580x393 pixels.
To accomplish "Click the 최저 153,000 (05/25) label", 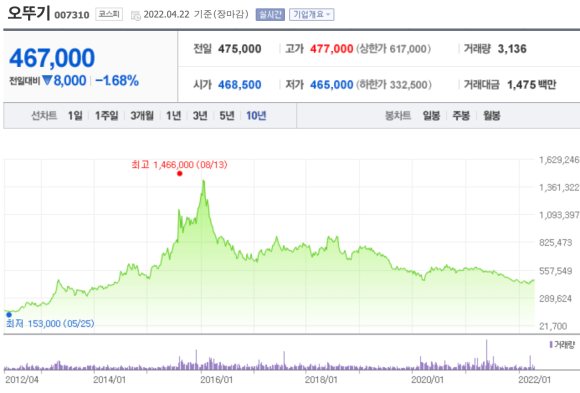I will [50, 324].
